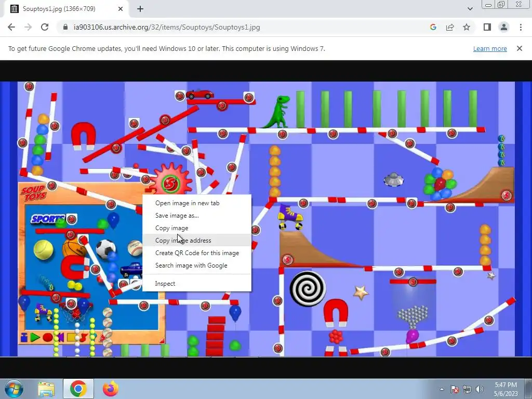Open Google search side icon in address bar
Screen dimensions: 532x399
(x=433, y=27)
